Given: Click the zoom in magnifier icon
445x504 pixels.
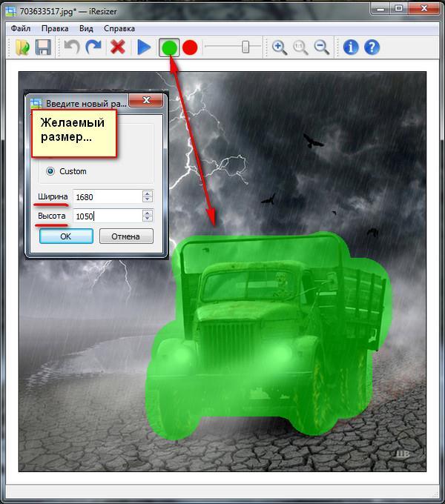Looking at the screenshot, I should tap(280, 47).
